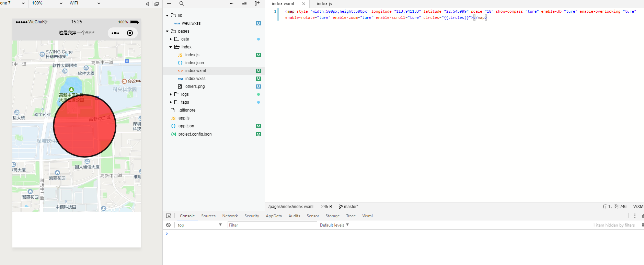Switch to the index.js editor tab
This screenshot has width=644, height=265.
(x=324, y=4)
